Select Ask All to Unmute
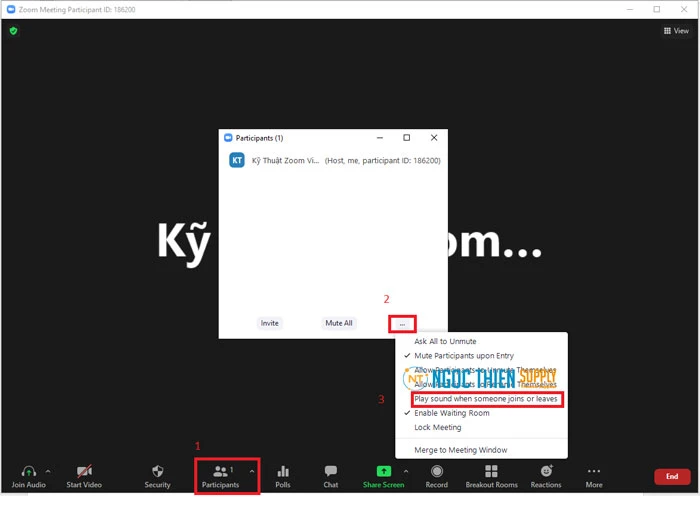The width and height of the screenshot is (700, 521). click(445, 341)
